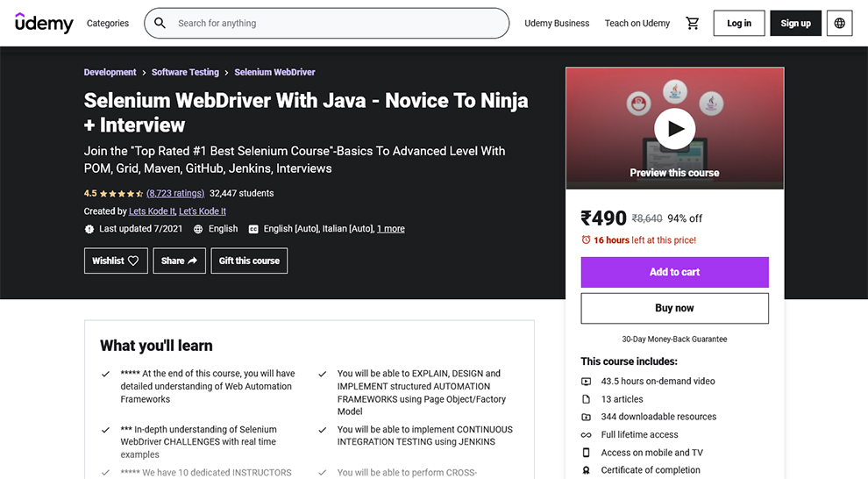Image resolution: width=868 pixels, height=479 pixels.
Task: Expand '1 more' caption languages
Action: [x=390, y=229]
